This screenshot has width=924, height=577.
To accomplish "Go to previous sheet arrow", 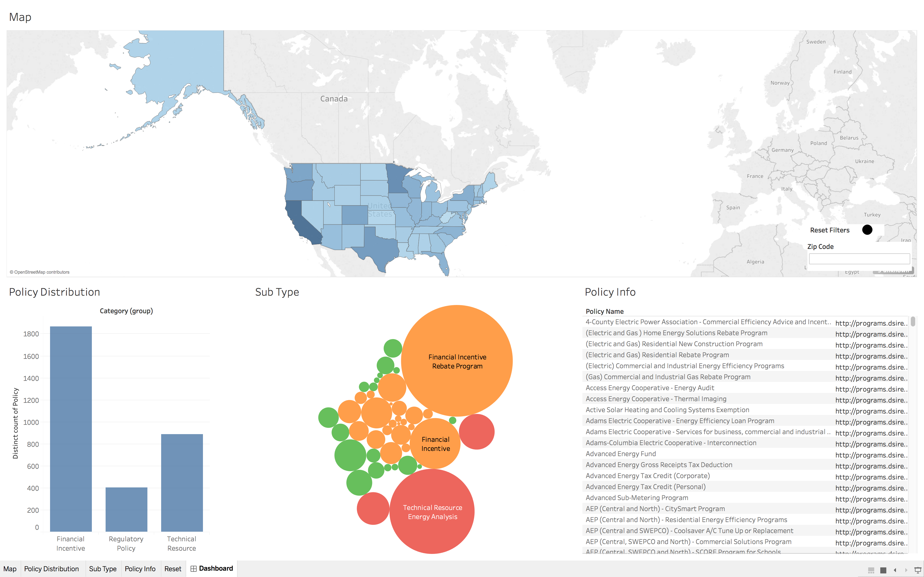I will [895, 570].
